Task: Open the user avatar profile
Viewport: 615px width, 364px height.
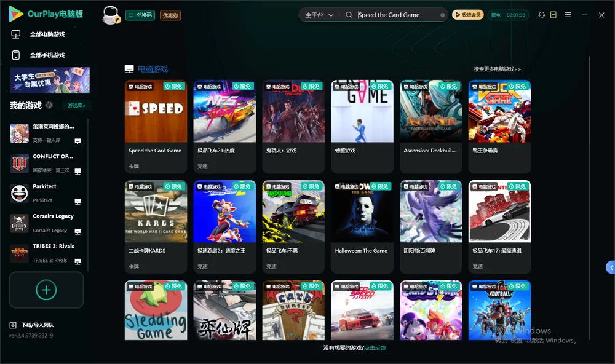Action: (x=111, y=15)
